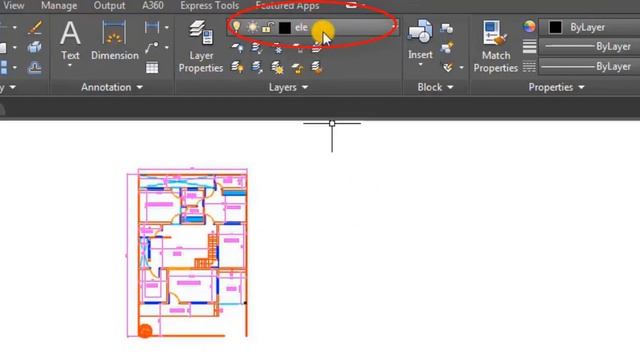The height and width of the screenshot is (360, 640).
Task: Click the Explode tool icon
Action: click(35, 47)
